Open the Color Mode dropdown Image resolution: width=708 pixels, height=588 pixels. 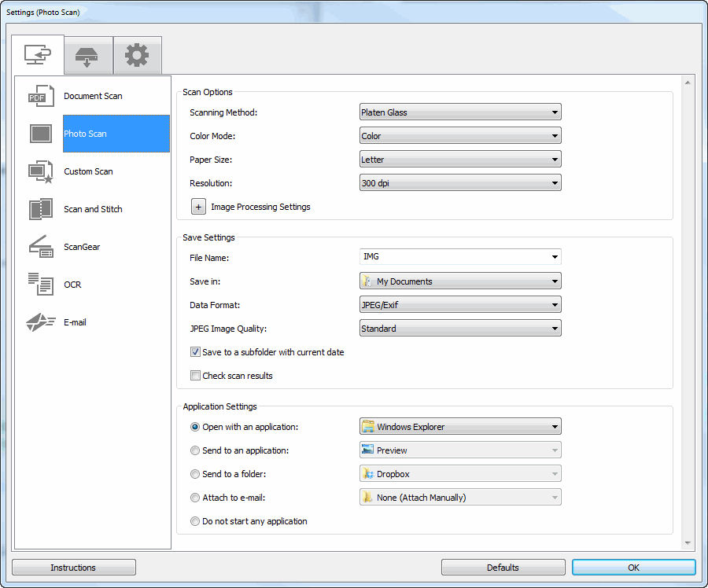click(459, 135)
